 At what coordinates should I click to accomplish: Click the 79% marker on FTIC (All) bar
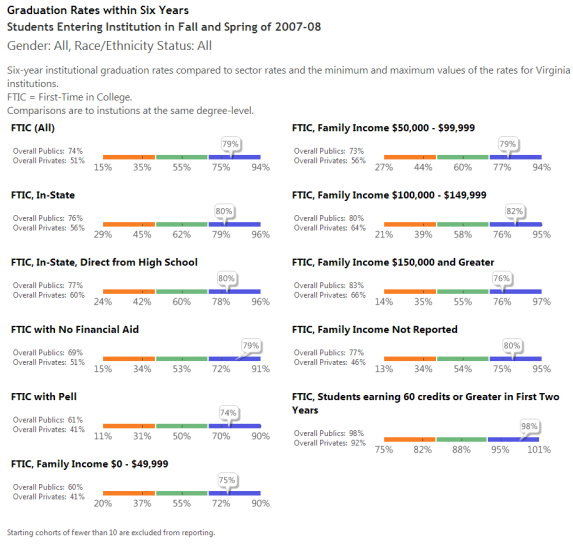[x=231, y=144]
